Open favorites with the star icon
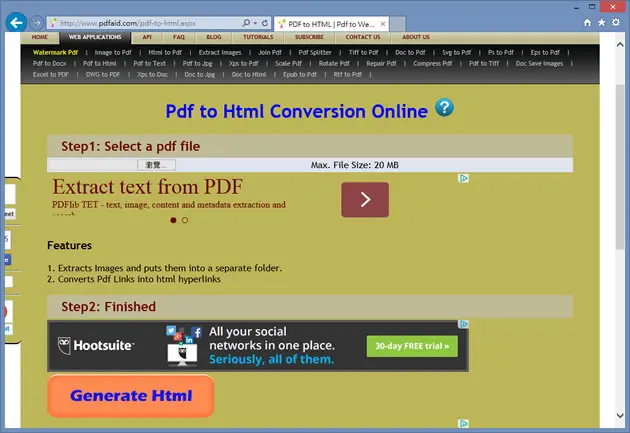Image resolution: width=630 pixels, height=433 pixels. [601, 22]
